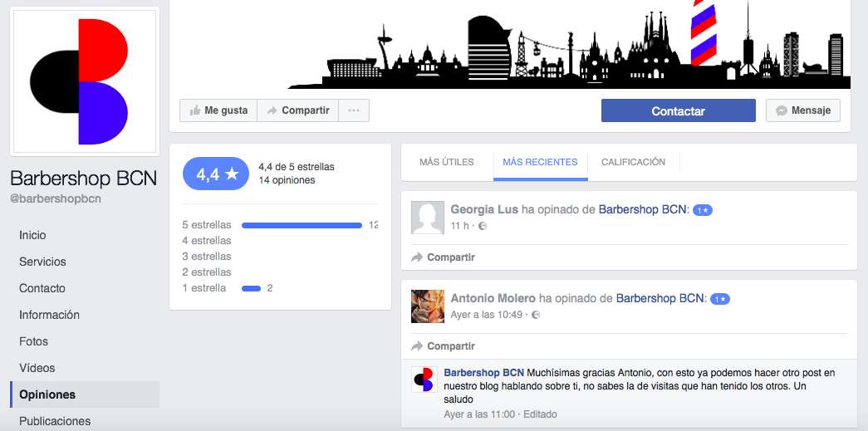This screenshot has width=868, height=431.
Task: Open Servicios in the sidebar
Action: pyautogui.click(x=42, y=262)
